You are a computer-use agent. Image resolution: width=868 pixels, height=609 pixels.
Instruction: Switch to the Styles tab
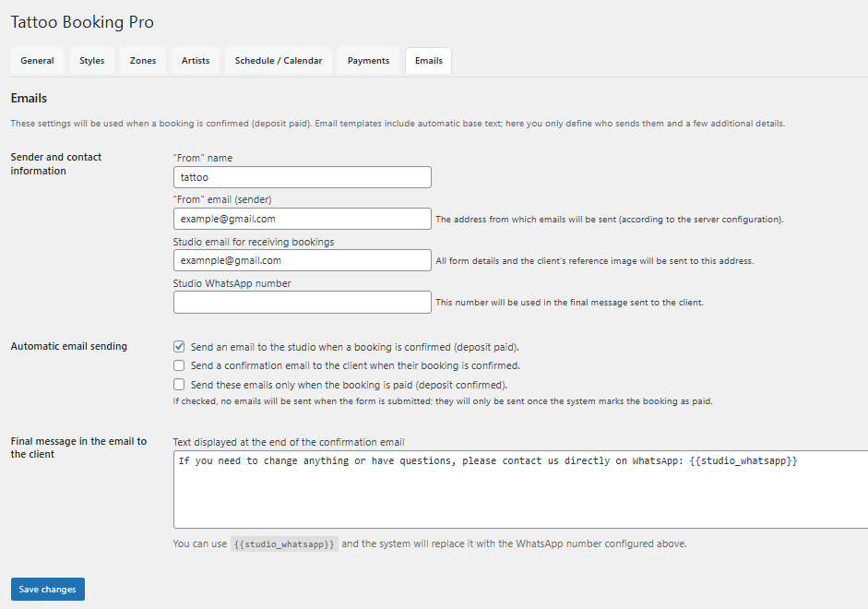pos(92,61)
